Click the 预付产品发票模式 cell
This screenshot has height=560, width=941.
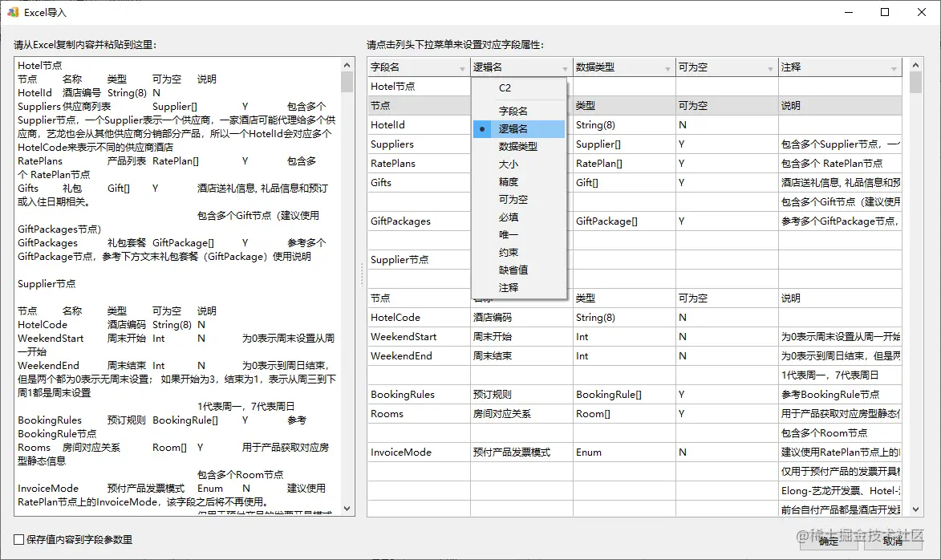coord(521,452)
